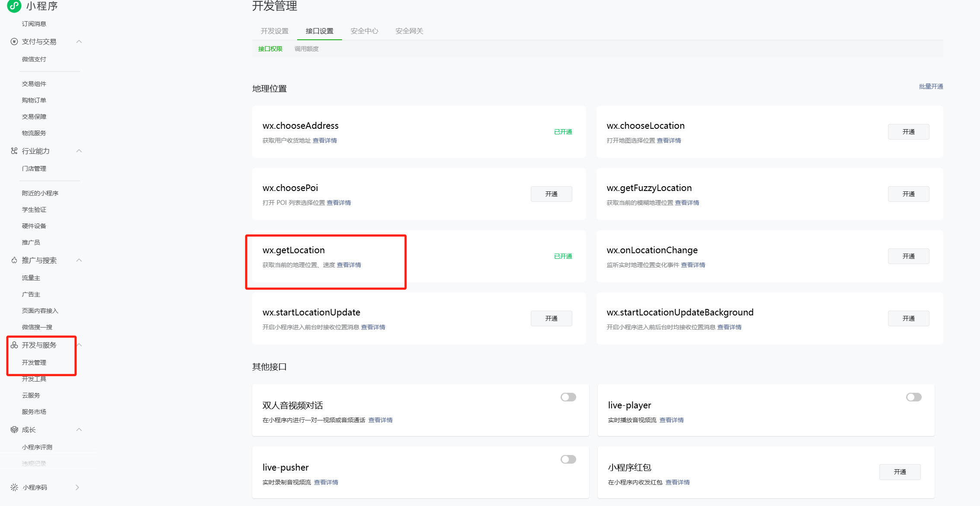
Task: Turn on the live-pusher toggle
Action: click(x=568, y=459)
